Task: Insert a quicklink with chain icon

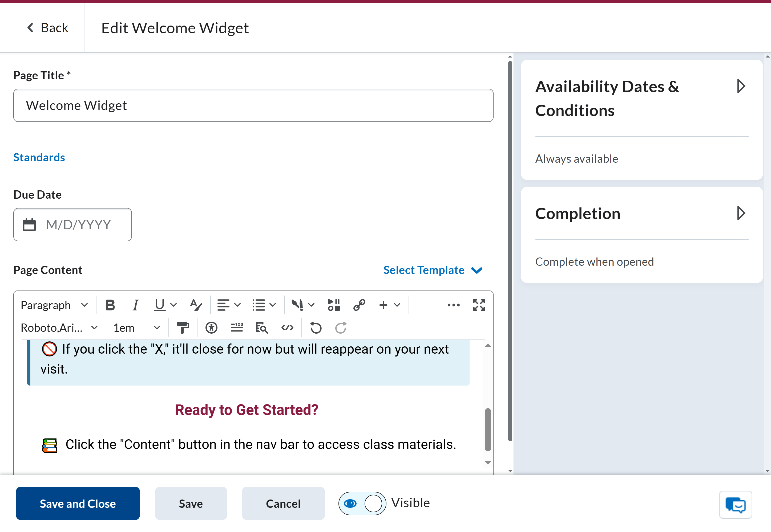Action: [x=359, y=305]
